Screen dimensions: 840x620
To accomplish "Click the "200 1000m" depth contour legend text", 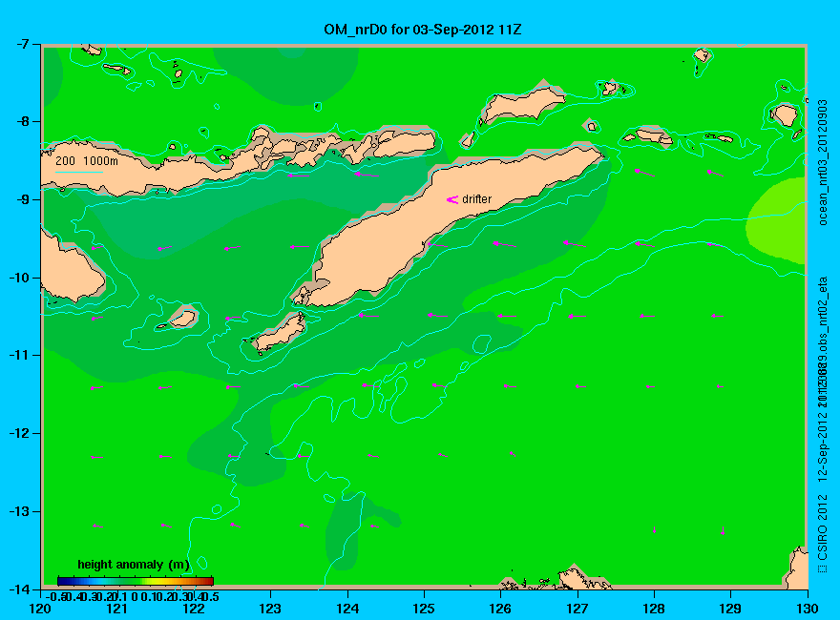I will [87, 161].
